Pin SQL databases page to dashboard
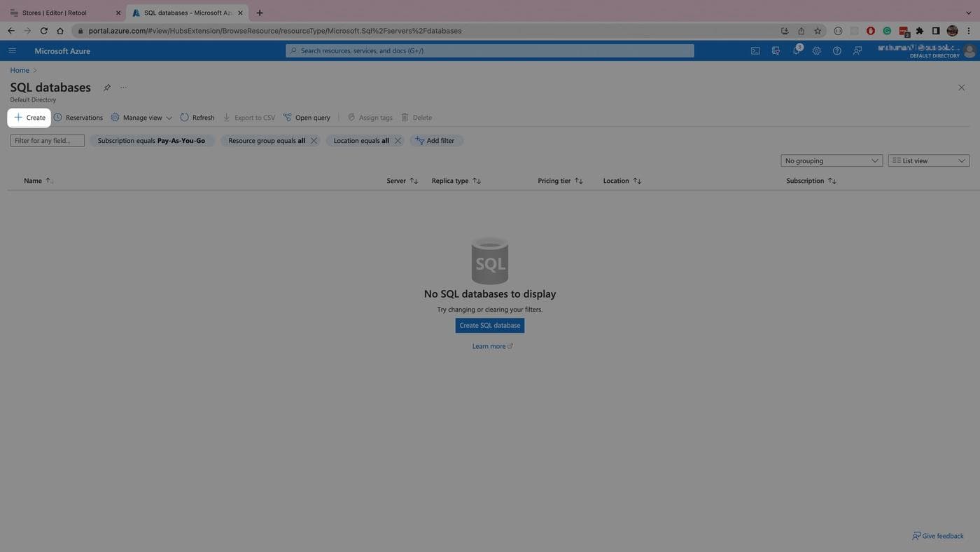980x552 pixels. [107, 88]
